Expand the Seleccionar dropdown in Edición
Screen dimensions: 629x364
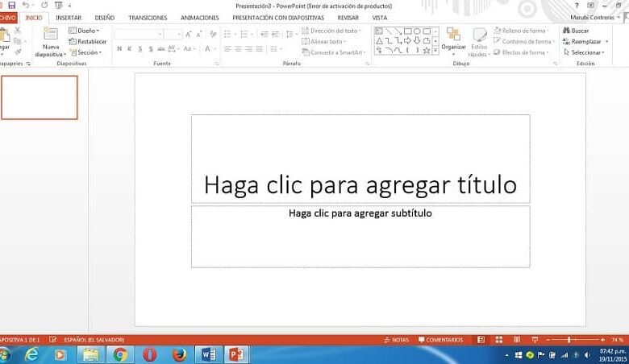point(585,52)
